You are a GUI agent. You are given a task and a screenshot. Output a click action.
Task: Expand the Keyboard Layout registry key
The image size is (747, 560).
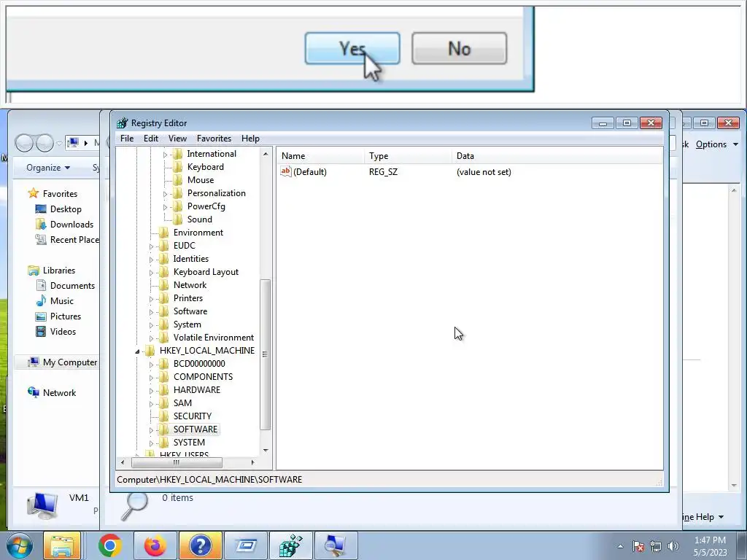[x=152, y=273]
